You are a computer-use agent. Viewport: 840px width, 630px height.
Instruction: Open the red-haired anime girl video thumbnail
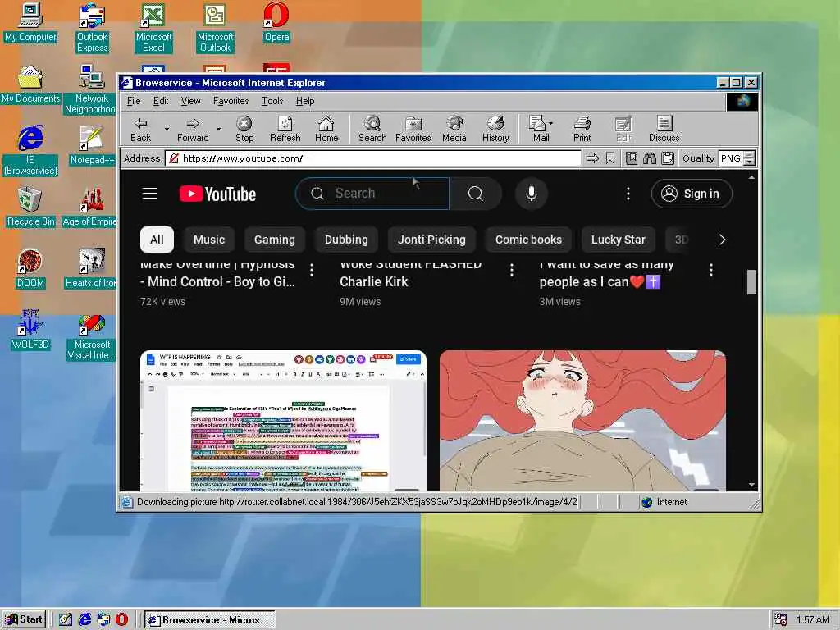pos(582,421)
